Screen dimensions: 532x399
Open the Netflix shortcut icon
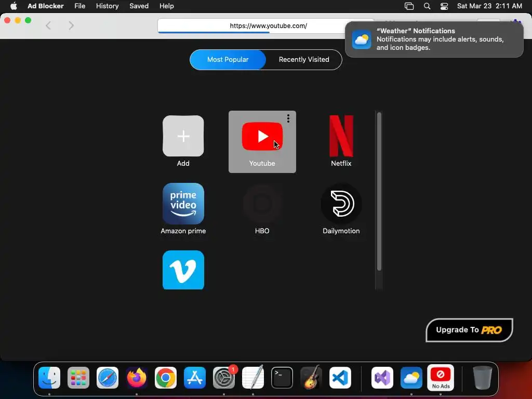pos(341,136)
